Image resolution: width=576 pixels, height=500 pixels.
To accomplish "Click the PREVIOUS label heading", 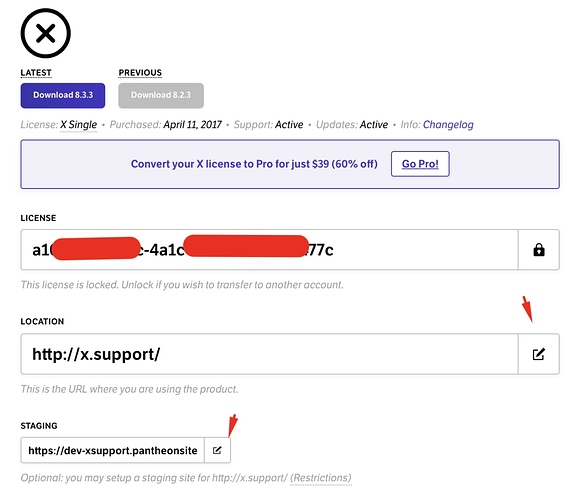I will [140, 73].
